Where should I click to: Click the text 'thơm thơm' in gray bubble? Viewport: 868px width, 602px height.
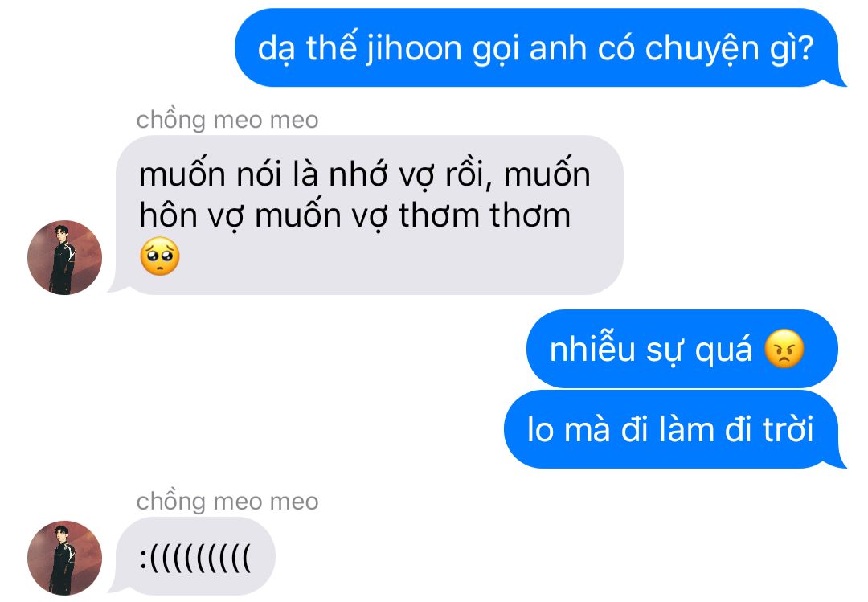point(485,215)
